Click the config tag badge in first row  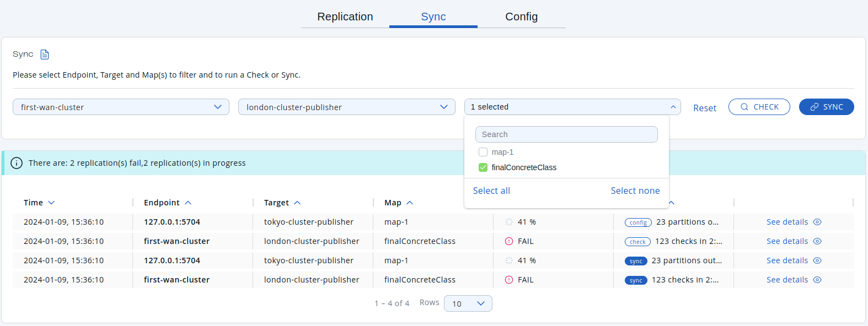pos(638,222)
